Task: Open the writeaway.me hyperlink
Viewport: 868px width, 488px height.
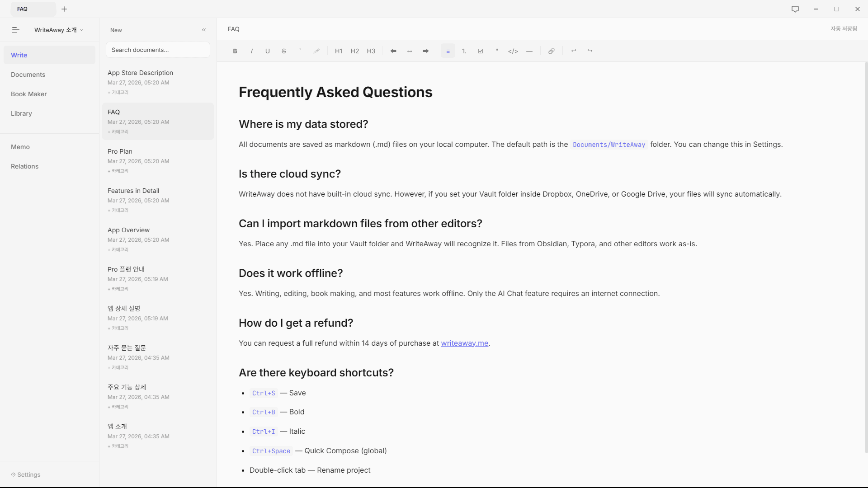Action: click(464, 343)
